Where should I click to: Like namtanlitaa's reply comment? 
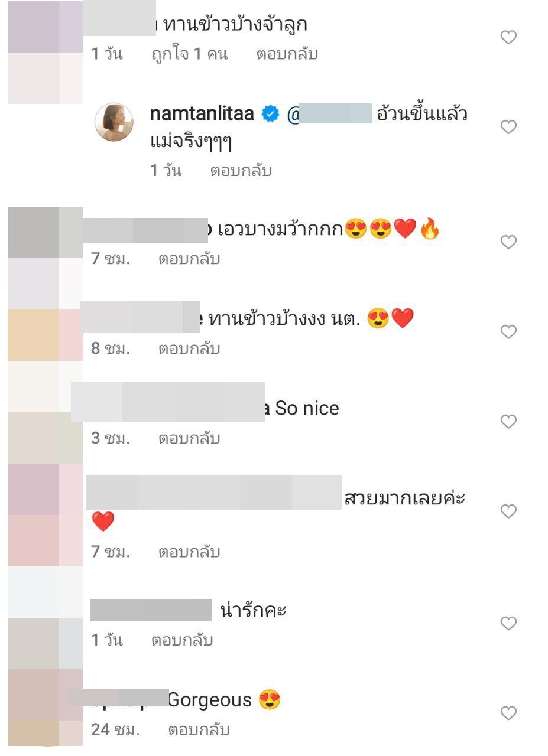[x=508, y=127]
